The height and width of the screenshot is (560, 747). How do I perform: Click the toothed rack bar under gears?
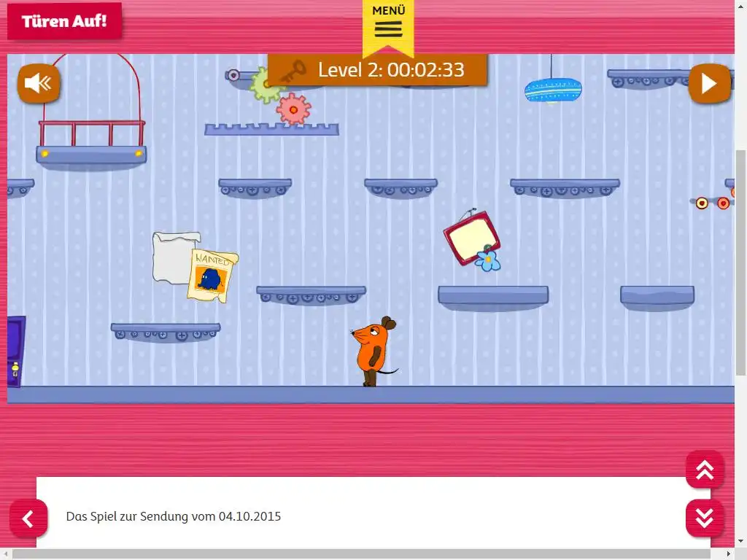(x=271, y=129)
